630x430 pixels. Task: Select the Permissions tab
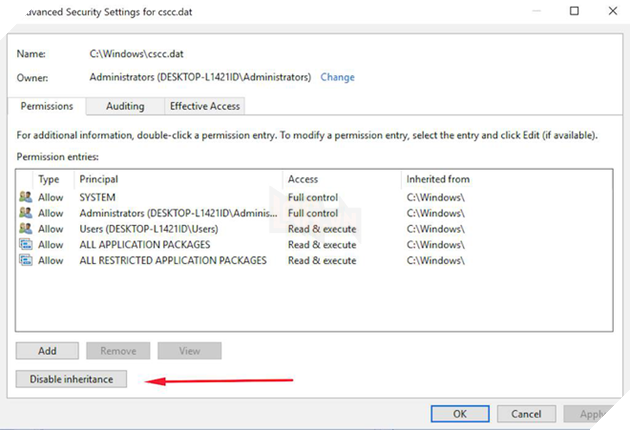pyautogui.click(x=46, y=106)
